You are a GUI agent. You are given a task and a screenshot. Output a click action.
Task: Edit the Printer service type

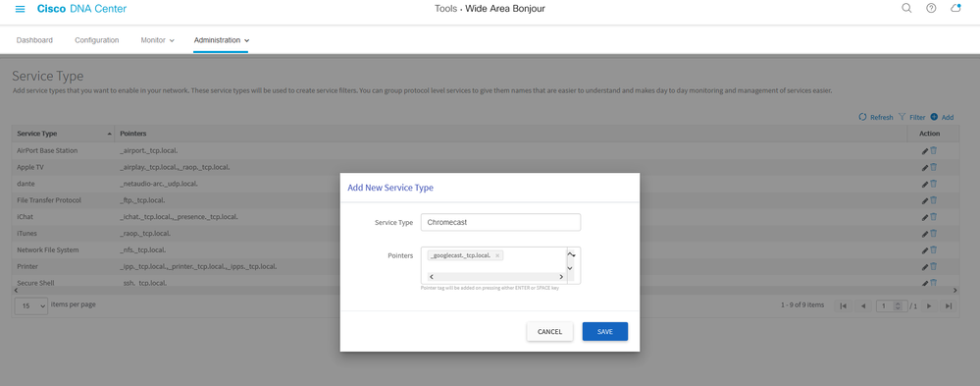(925, 266)
